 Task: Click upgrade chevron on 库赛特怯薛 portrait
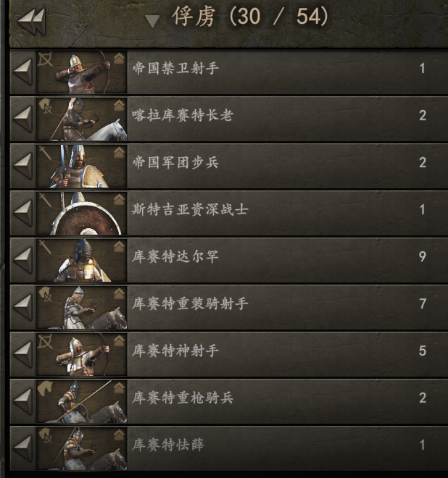[x=119, y=435]
